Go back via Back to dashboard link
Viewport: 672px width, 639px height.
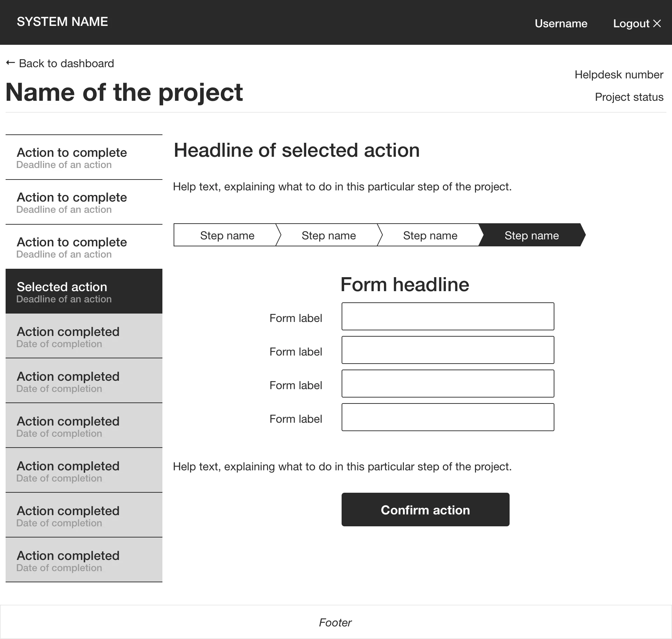(x=60, y=63)
